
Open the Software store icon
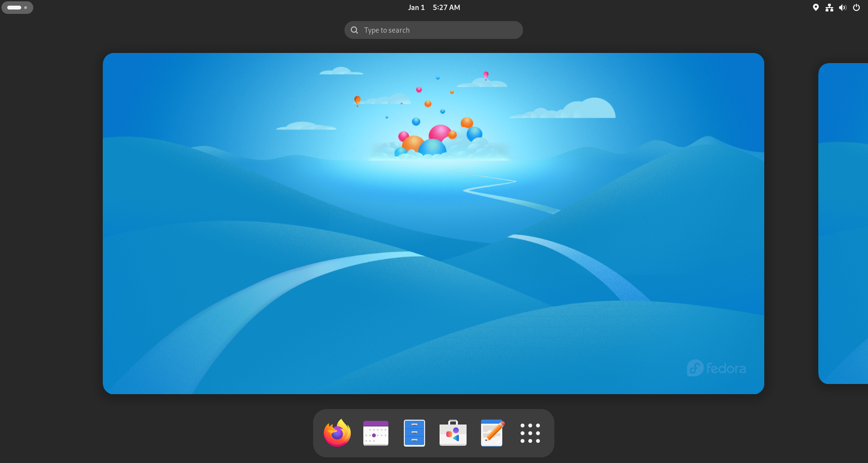[453, 433]
